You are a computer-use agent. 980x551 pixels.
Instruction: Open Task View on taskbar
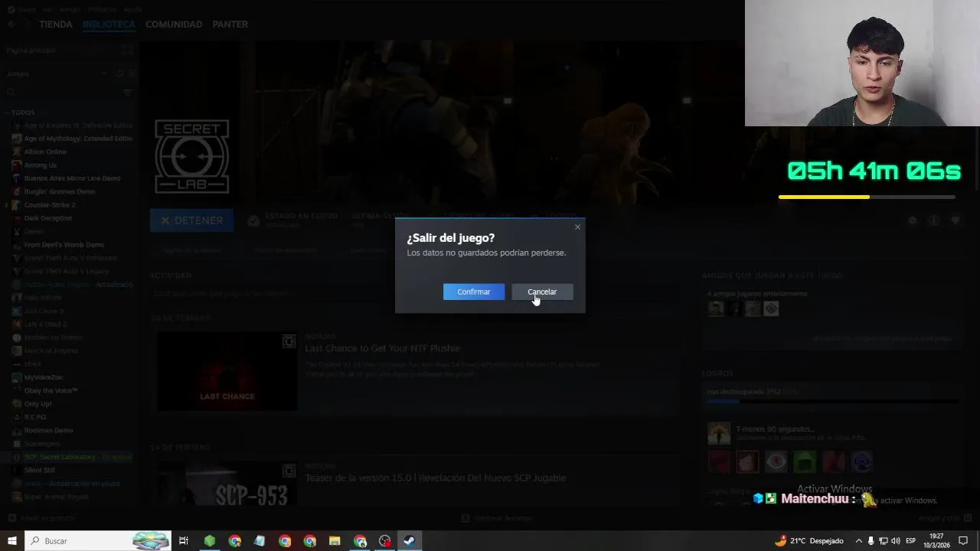pos(184,541)
